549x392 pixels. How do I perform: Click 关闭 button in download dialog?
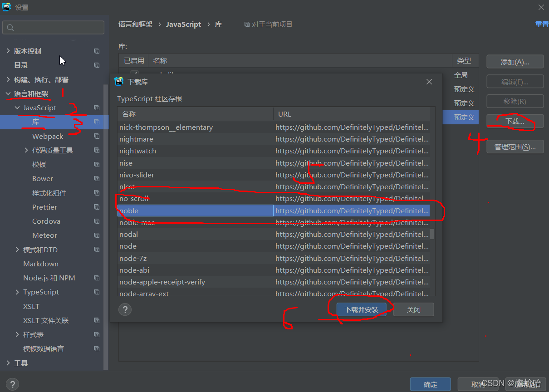click(414, 309)
